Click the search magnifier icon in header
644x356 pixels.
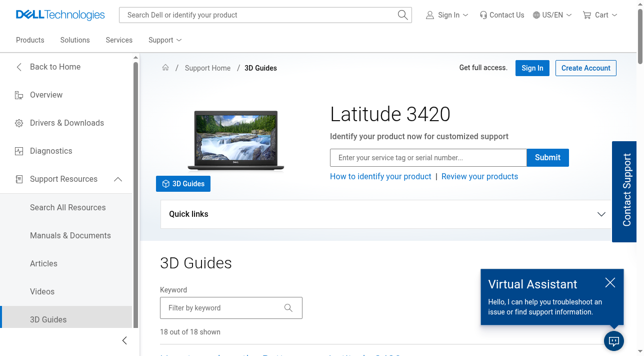click(x=402, y=15)
